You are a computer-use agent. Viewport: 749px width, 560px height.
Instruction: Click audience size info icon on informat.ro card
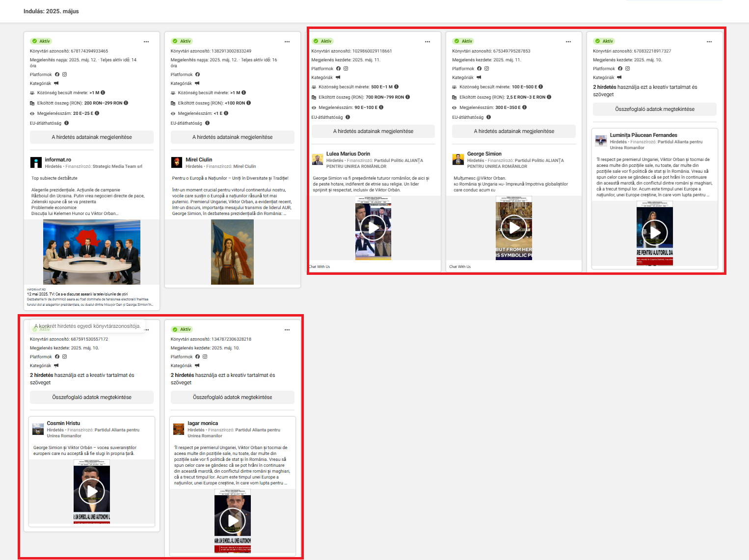(x=103, y=92)
